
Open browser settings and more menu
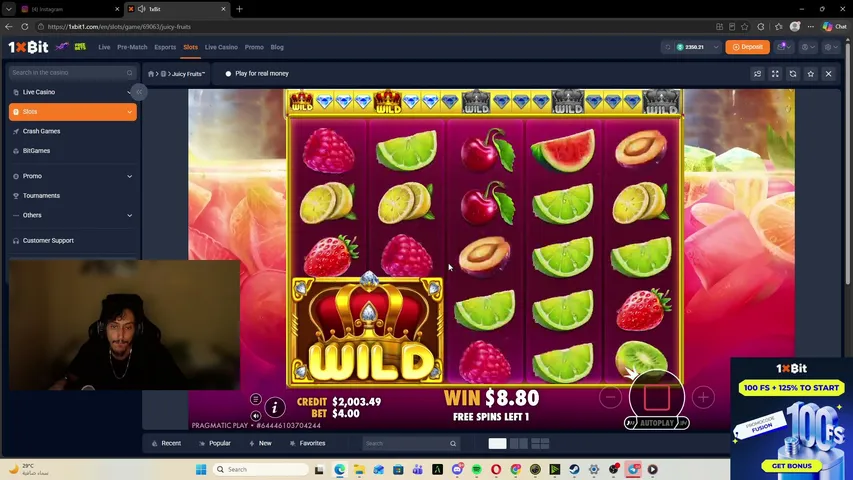(x=811, y=27)
